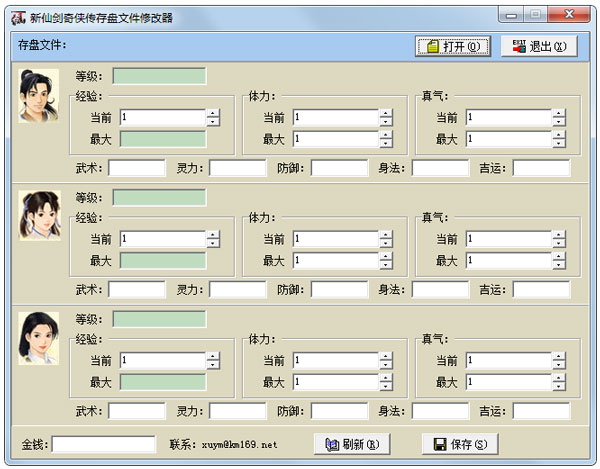Close the save editor window
Screen dimensions: 600x469
coord(569,15)
